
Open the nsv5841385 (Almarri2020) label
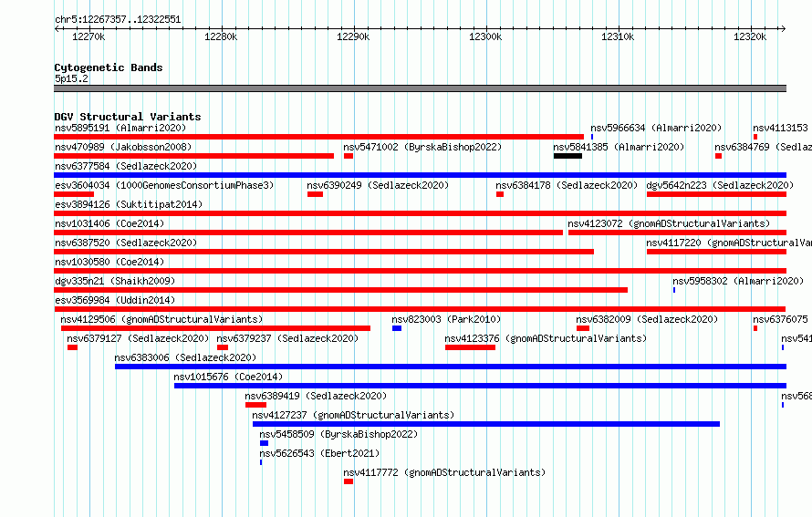pos(619,147)
